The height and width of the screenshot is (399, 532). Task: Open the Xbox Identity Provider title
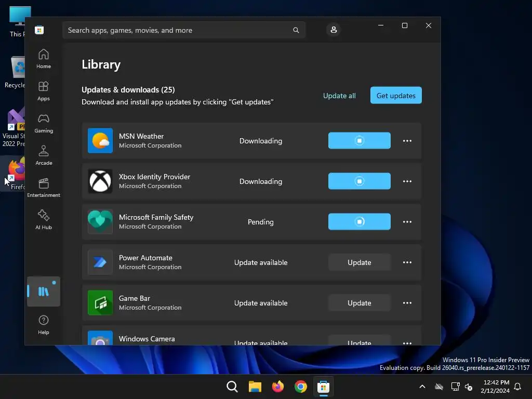point(154,177)
